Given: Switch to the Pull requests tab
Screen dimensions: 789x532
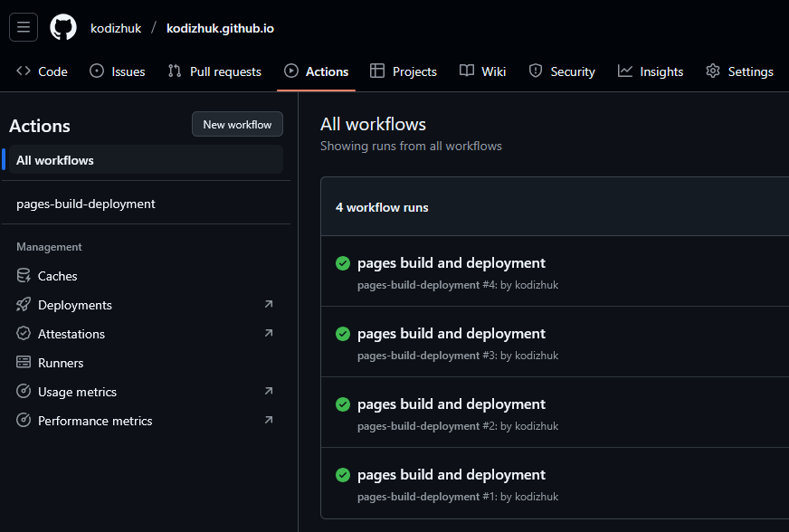Looking at the screenshot, I should click(x=214, y=71).
